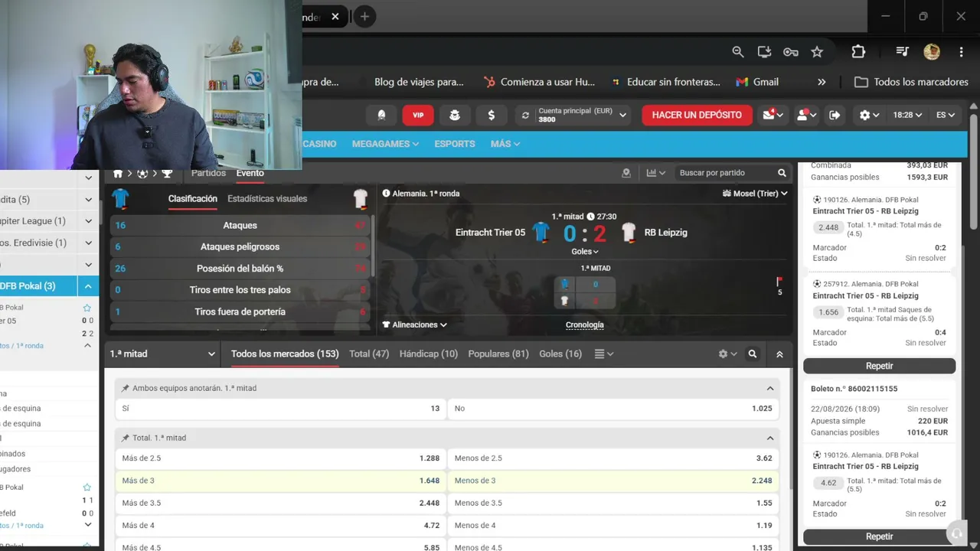Bet on Ambos equipos anotarán Sí at 13
The width and height of the screenshot is (980, 551).
pyautogui.click(x=280, y=409)
